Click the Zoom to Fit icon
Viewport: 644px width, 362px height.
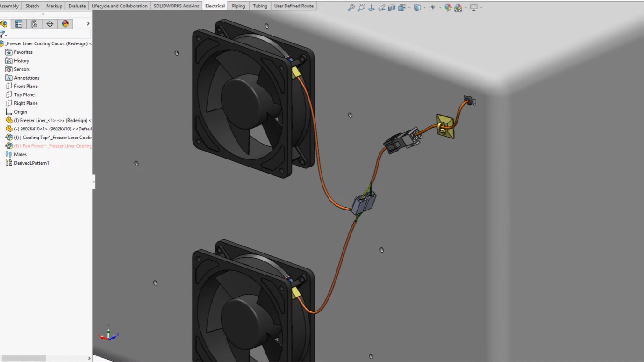pos(351,7)
